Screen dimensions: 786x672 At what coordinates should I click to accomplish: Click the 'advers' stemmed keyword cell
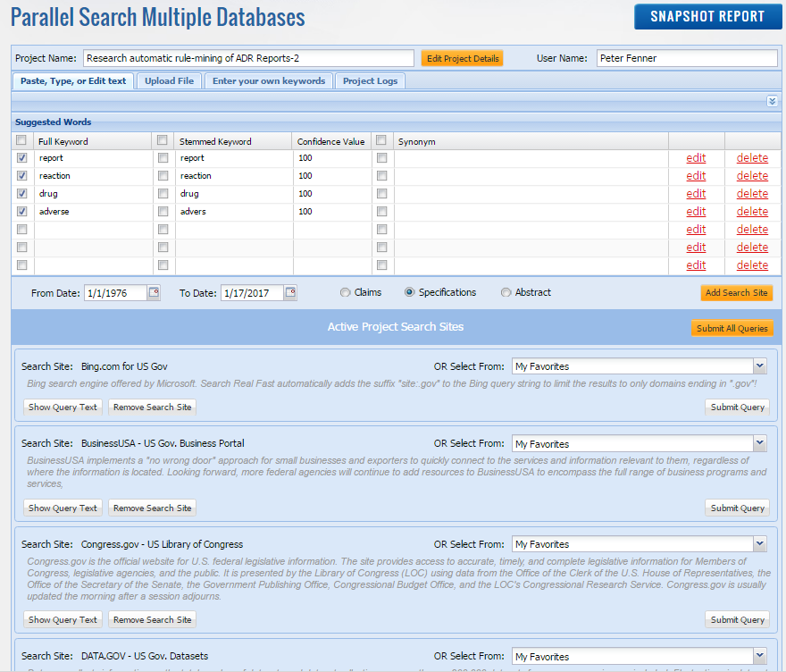click(x=234, y=212)
